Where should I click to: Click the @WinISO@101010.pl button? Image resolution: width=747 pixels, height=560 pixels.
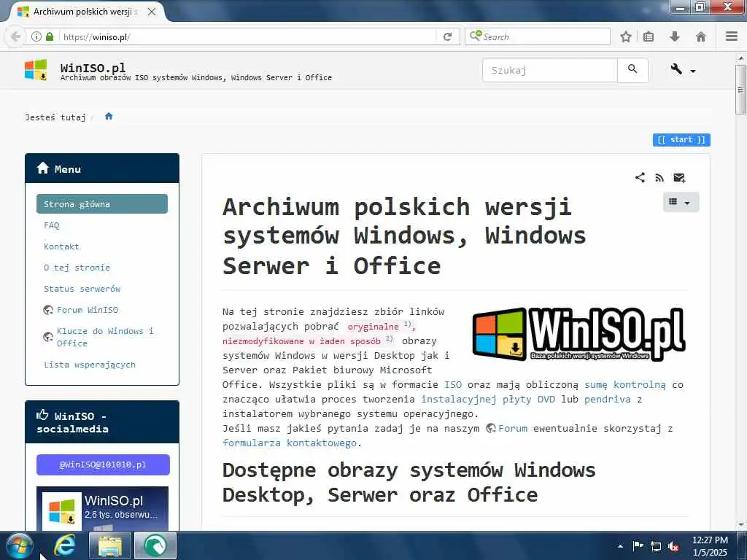[x=103, y=464]
